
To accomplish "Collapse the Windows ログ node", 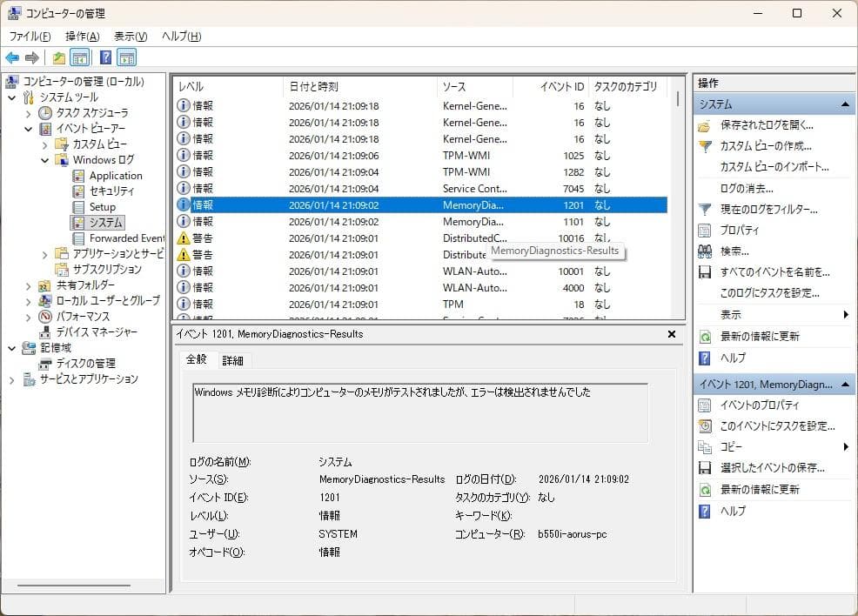I will 44,160.
